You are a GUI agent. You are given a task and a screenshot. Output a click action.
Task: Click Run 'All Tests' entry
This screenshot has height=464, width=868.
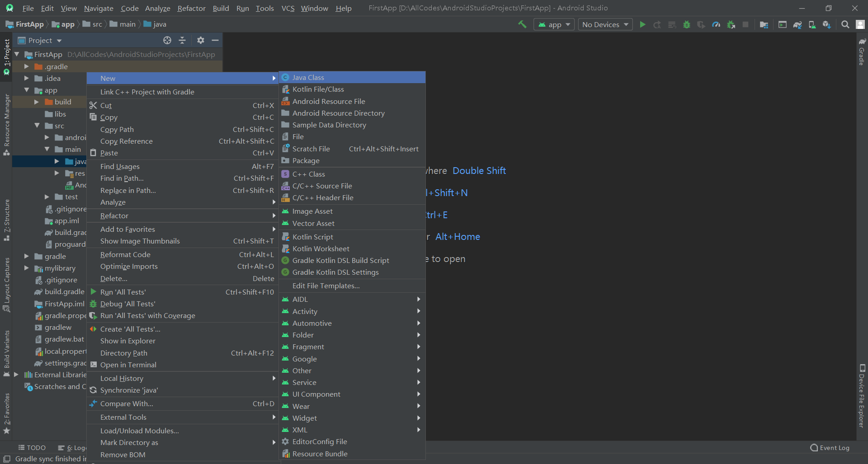(183, 292)
